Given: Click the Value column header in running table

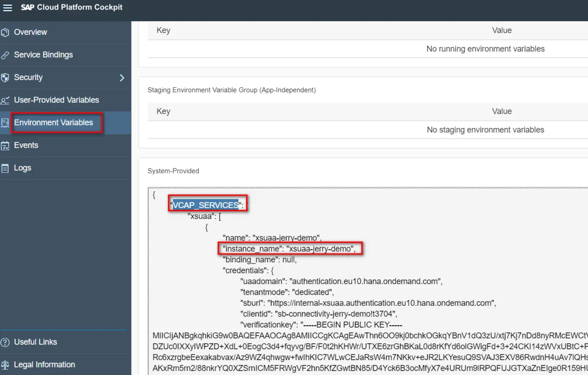Looking at the screenshot, I should pyautogui.click(x=502, y=30).
